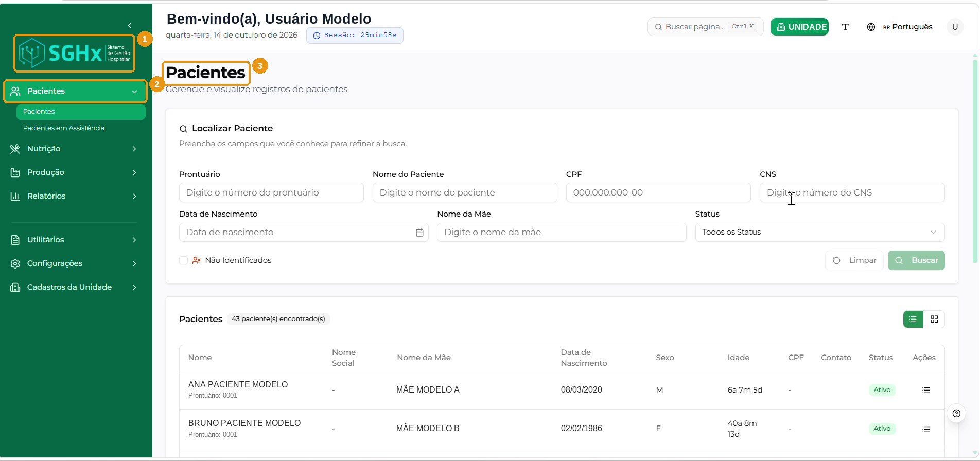Click the Produção chart icon
980x461 pixels.
tap(15, 172)
